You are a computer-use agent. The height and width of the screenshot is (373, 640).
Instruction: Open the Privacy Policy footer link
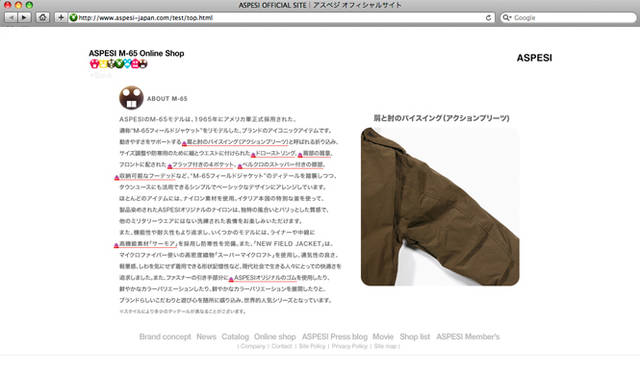[349, 346]
